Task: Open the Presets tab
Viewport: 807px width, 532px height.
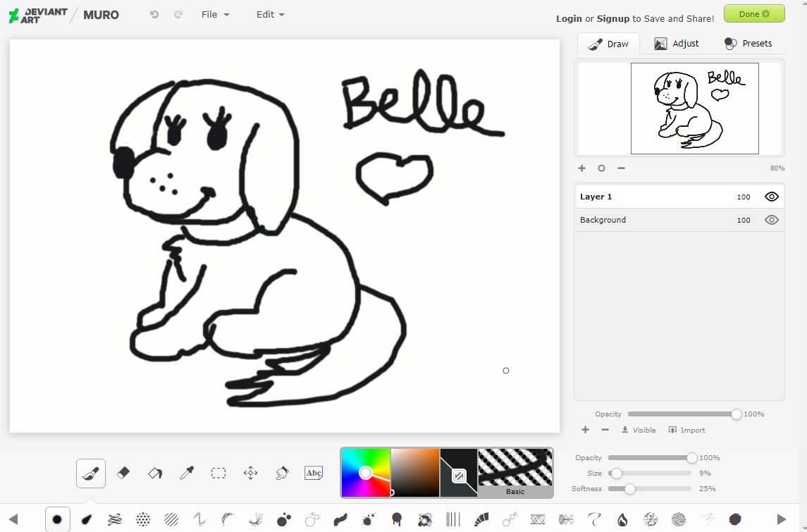Action: tap(749, 43)
